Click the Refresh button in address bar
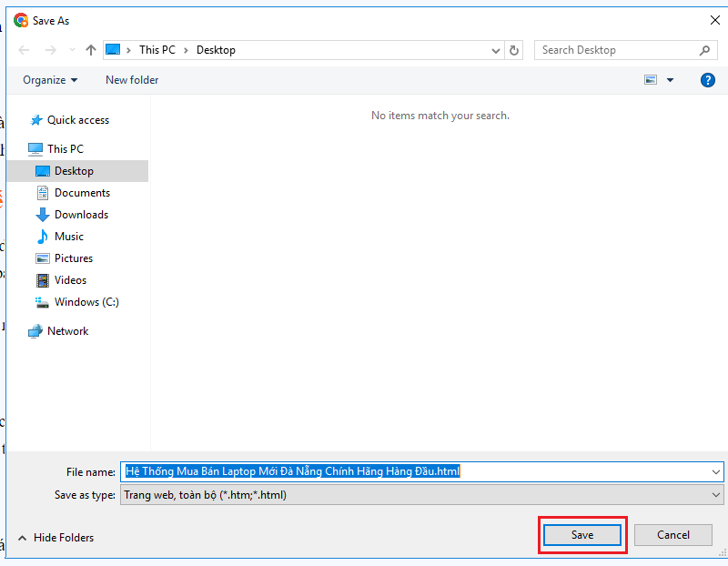This screenshot has height=566, width=728. pos(515,50)
